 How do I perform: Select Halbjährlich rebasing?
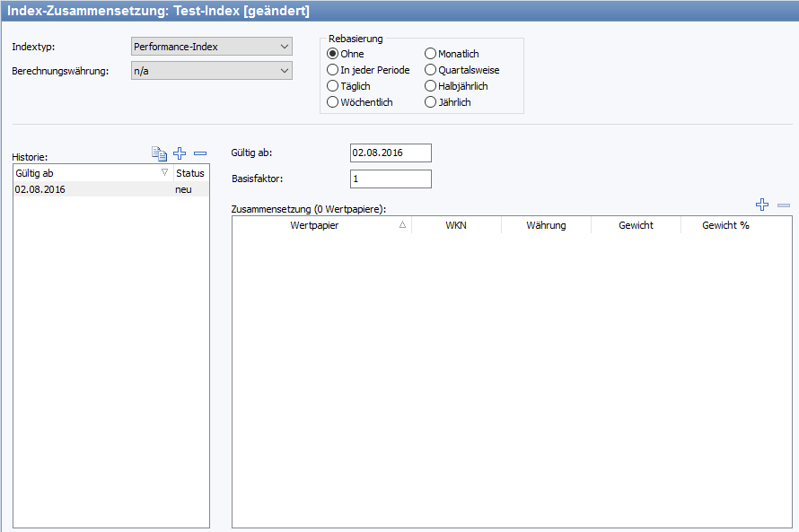pyautogui.click(x=431, y=86)
